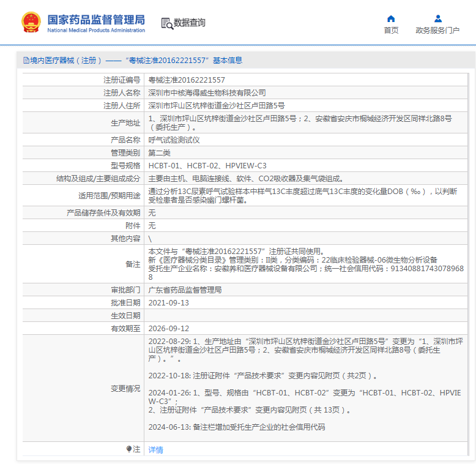Click the 注册证编号 row label

click(122, 80)
